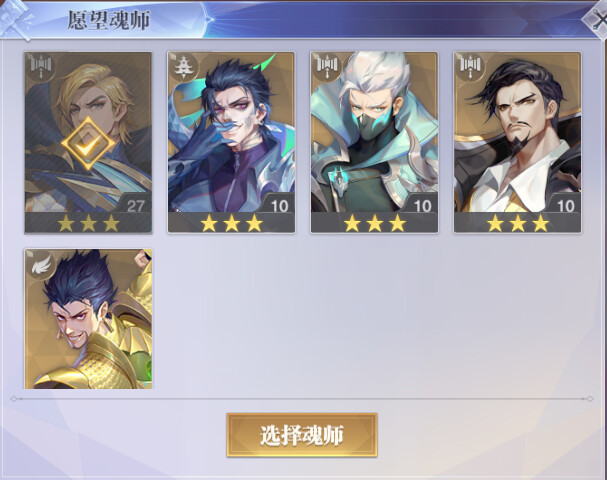Click the level 10 badge on masked hero
This screenshot has width=607, height=480.
[423, 206]
